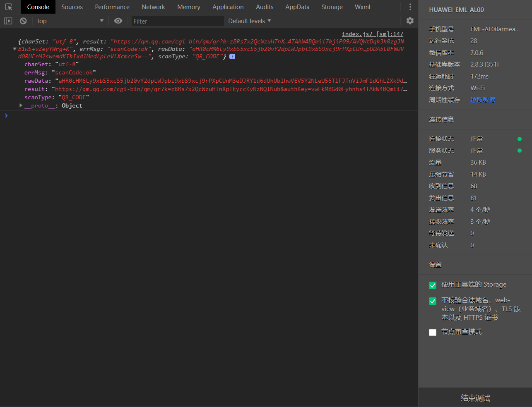Click the 设置 section header
Viewport: 532px width, 407px height.
pos(435,264)
